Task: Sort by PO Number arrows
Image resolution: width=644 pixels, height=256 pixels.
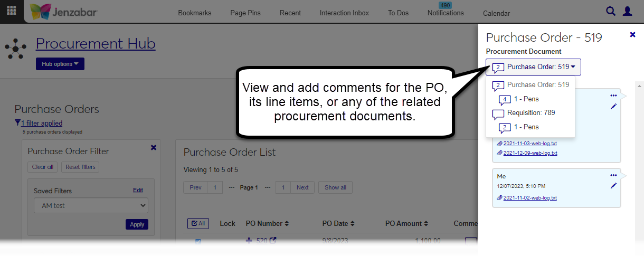Action: (287, 224)
